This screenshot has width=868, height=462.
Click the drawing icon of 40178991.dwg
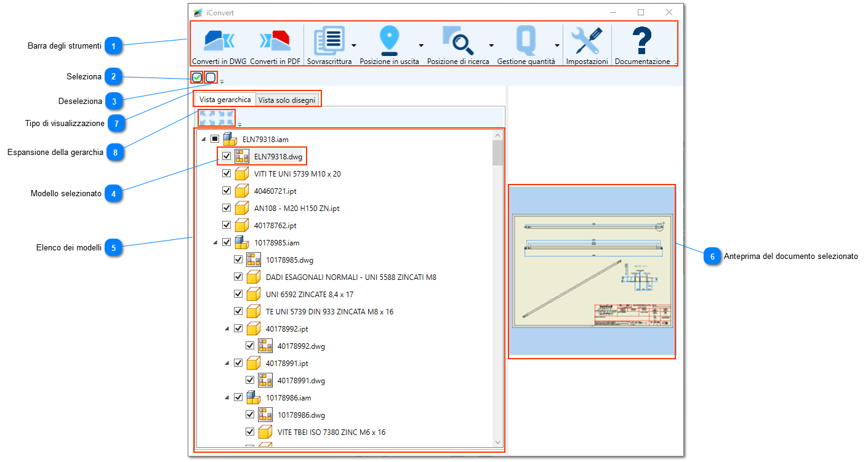(265, 380)
